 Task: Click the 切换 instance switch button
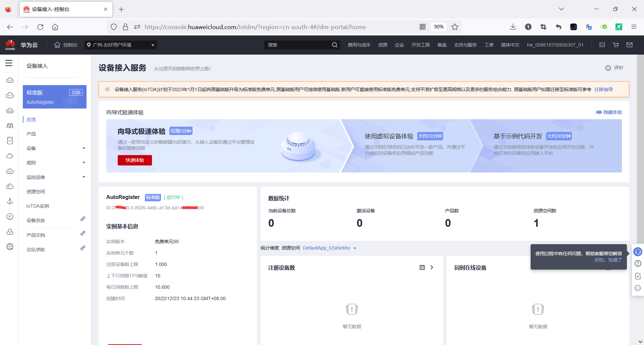point(76,92)
